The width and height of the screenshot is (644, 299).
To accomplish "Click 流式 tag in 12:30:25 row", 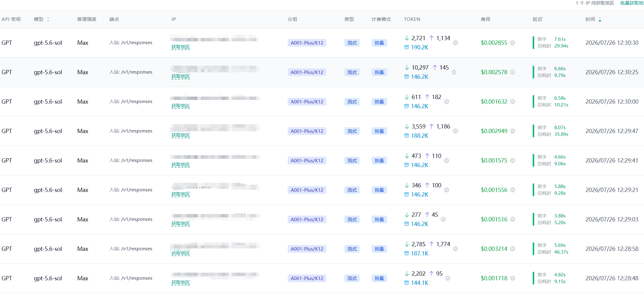I will pyautogui.click(x=352, y=72).
